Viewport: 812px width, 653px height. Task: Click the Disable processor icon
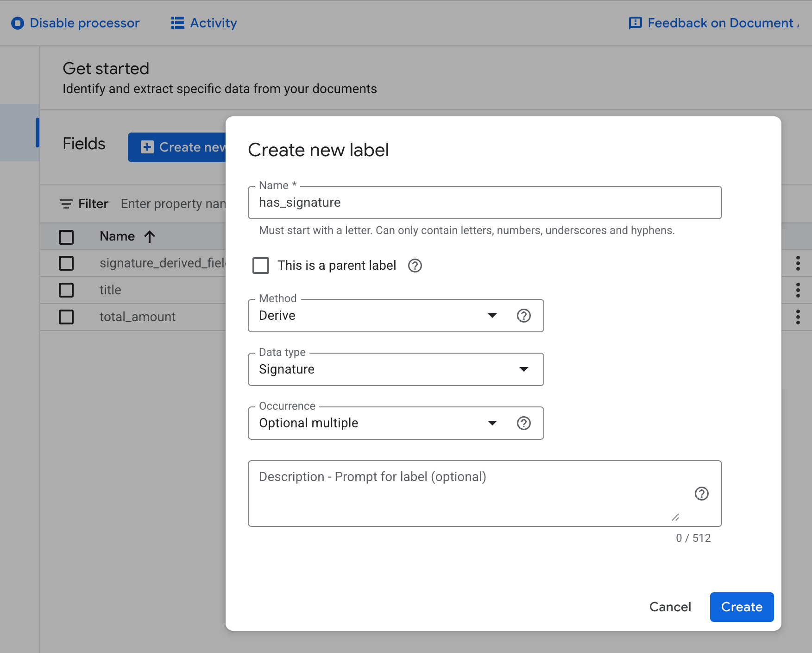[x=18, y=23]
